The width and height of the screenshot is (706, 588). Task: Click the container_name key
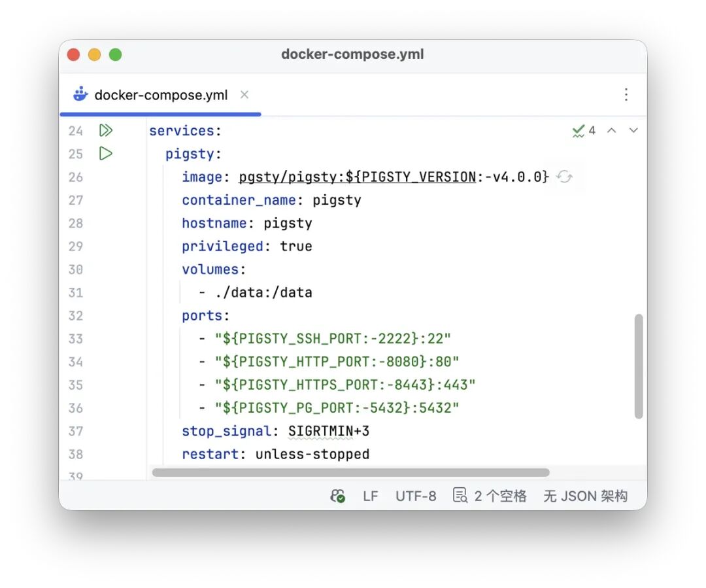(x=239, y=200)
